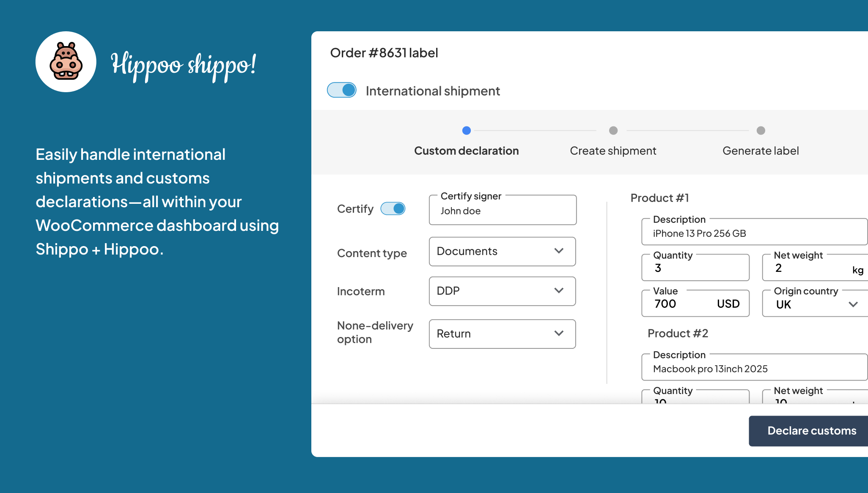This screenshot has width=868, height=493.
Task: Select the Create shipment step
Action: [x=613, y=151]
